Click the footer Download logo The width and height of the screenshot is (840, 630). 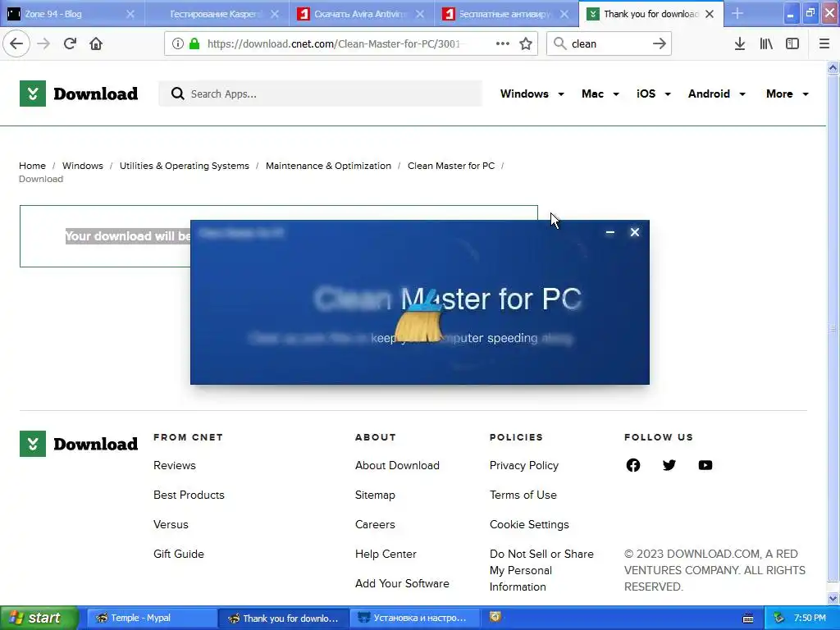click(x=79, y=444)
